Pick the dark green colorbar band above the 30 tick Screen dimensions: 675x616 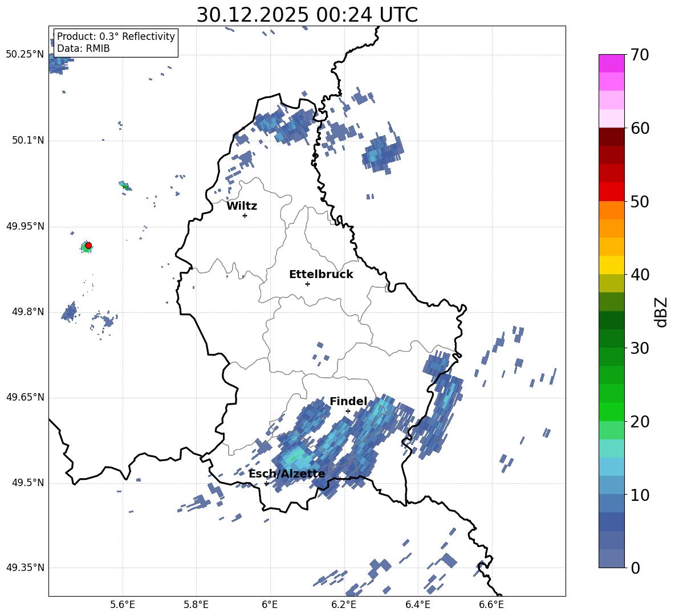pos(611,338)
